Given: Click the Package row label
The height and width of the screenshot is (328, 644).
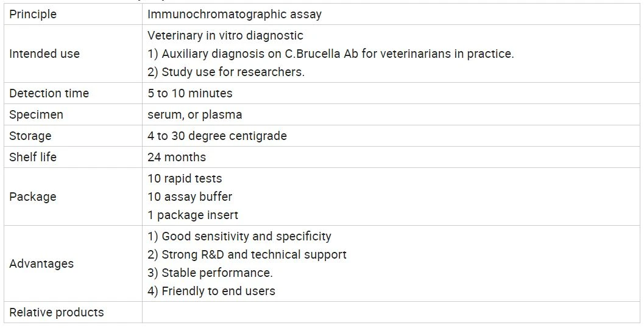Looking at the screenshot, I should pyautogui.click(x=32, y=197).
